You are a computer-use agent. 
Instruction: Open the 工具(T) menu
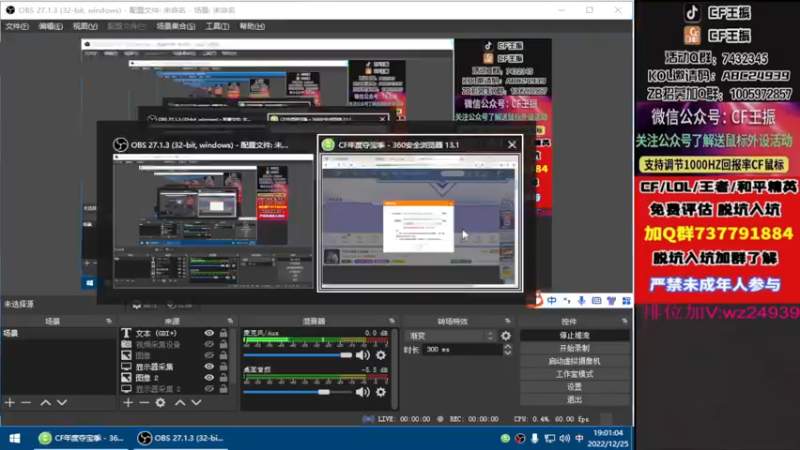[217, 26]
